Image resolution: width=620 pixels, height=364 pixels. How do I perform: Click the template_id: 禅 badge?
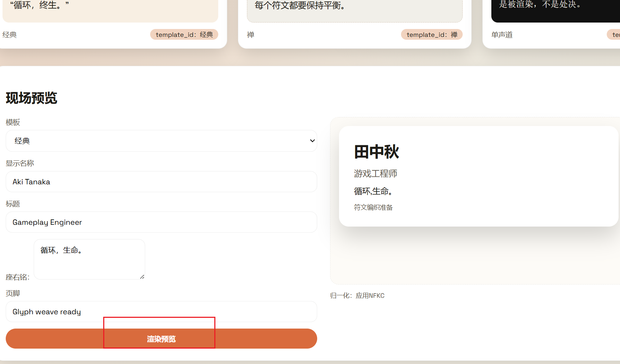coord(432,34)
